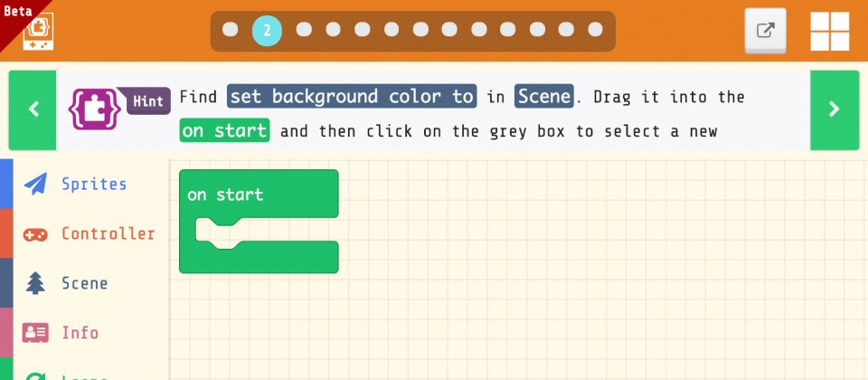Jump to last tutorial step dot

coord(595,29)
